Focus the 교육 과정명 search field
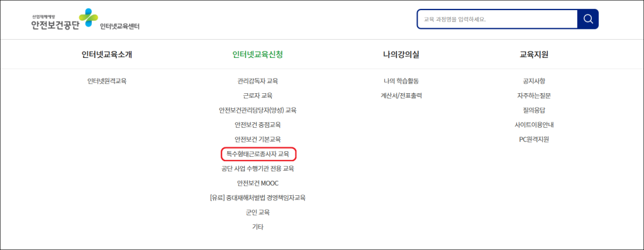This screenshot has width=644, height=250. 497,19
